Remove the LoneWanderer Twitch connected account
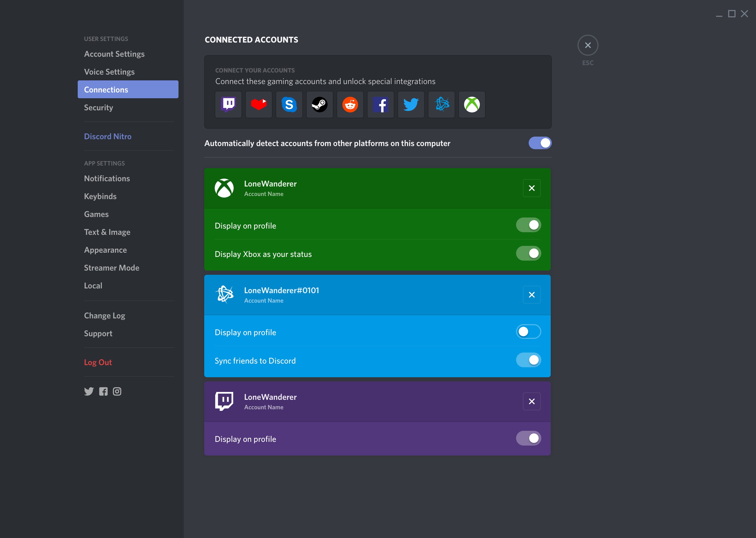Viewport: 756px width, 538px height. click(x=531, y=401)
